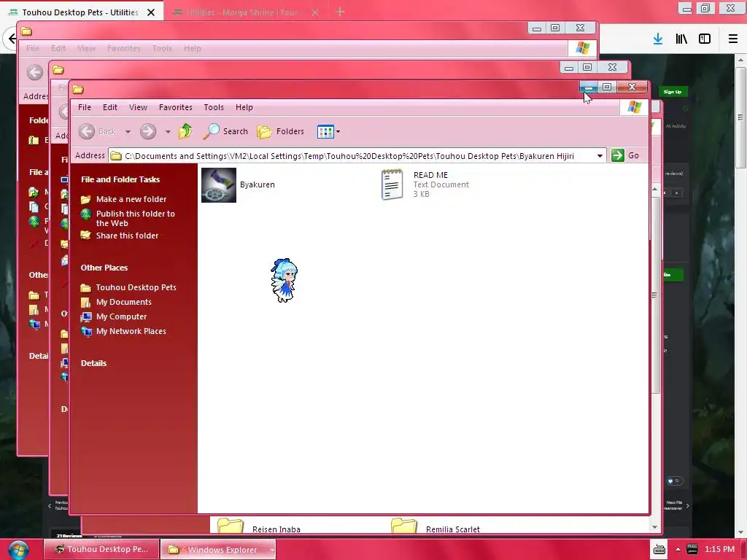The height and width of the screenshot is (560, 747).
Task: Click Share this folder link
Action: (127, 236)
